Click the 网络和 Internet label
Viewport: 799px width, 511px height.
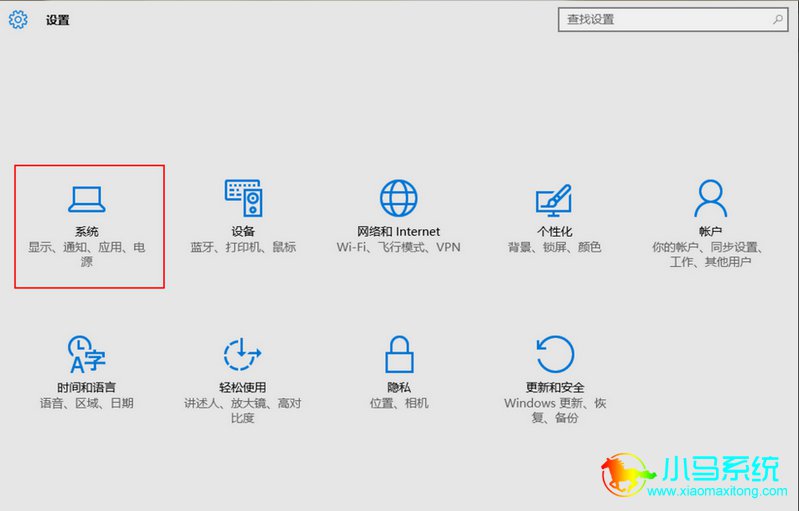point(398,231)
